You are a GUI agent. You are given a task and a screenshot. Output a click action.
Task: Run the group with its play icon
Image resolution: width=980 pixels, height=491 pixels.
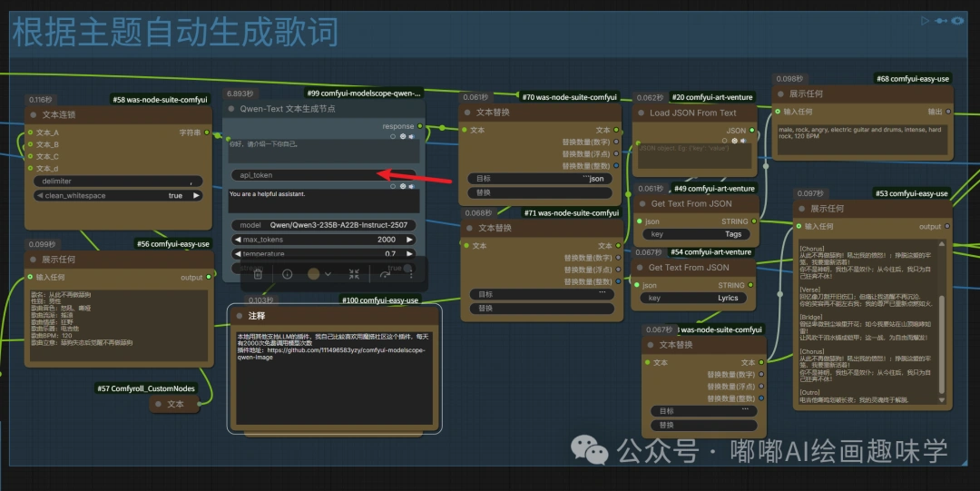[925, 21]
